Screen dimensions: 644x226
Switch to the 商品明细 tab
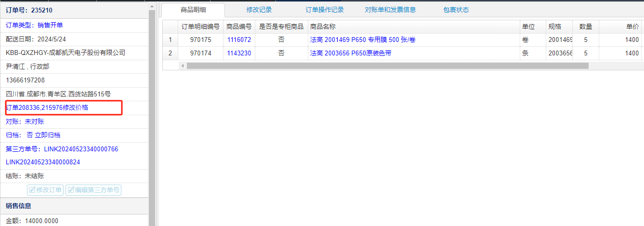[x=193, y=10]
